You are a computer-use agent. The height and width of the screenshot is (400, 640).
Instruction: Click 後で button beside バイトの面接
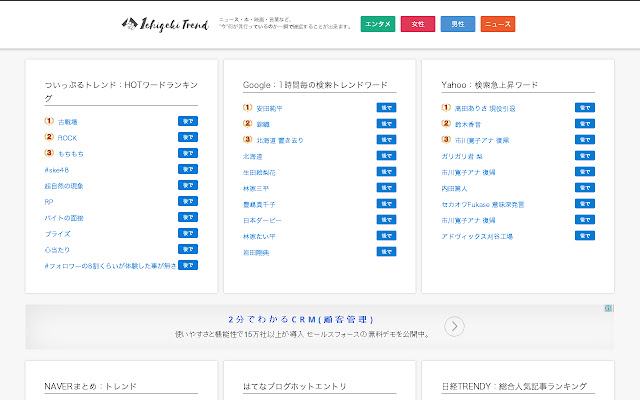pyautogui.click(x=188, y=217)
